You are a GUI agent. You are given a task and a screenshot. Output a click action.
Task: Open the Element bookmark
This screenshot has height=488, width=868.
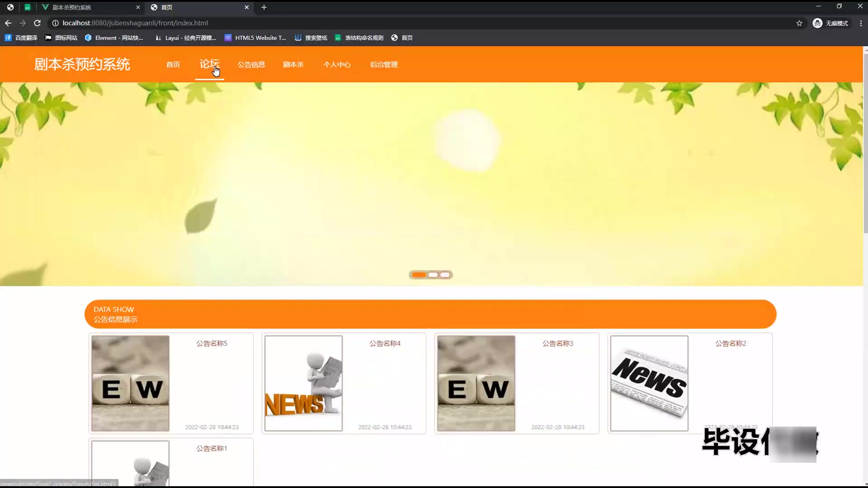coord(114,38)
